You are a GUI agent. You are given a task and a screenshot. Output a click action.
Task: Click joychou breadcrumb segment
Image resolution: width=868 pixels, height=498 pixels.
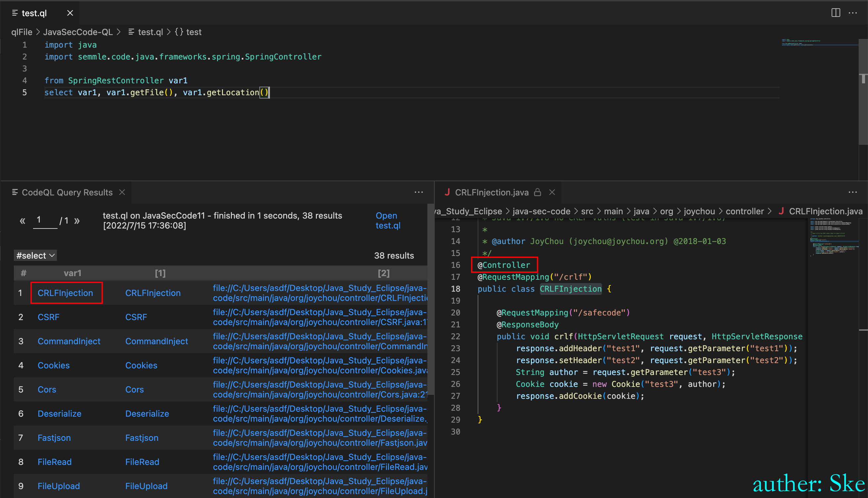coord(699,211)
